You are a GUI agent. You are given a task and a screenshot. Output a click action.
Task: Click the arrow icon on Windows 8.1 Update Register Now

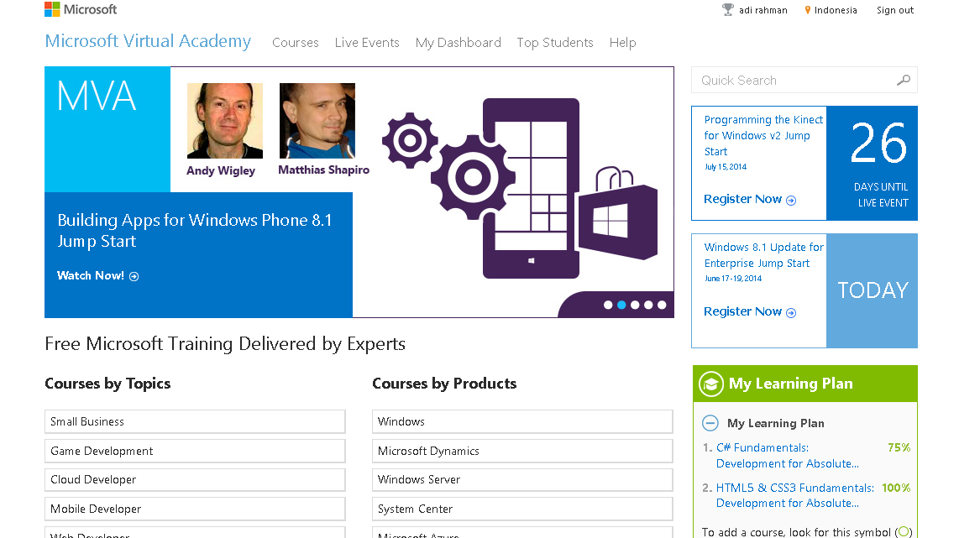(x=790, y=312)
